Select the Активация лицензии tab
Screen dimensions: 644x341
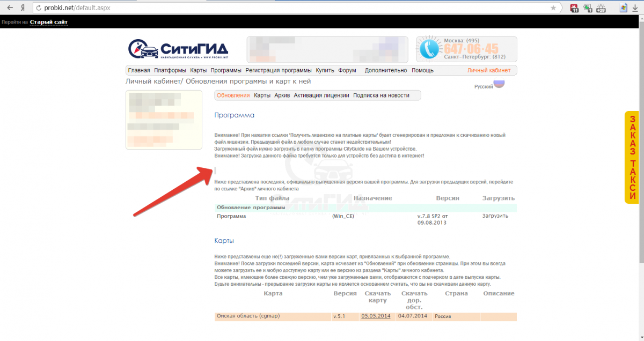click(321, 95)
